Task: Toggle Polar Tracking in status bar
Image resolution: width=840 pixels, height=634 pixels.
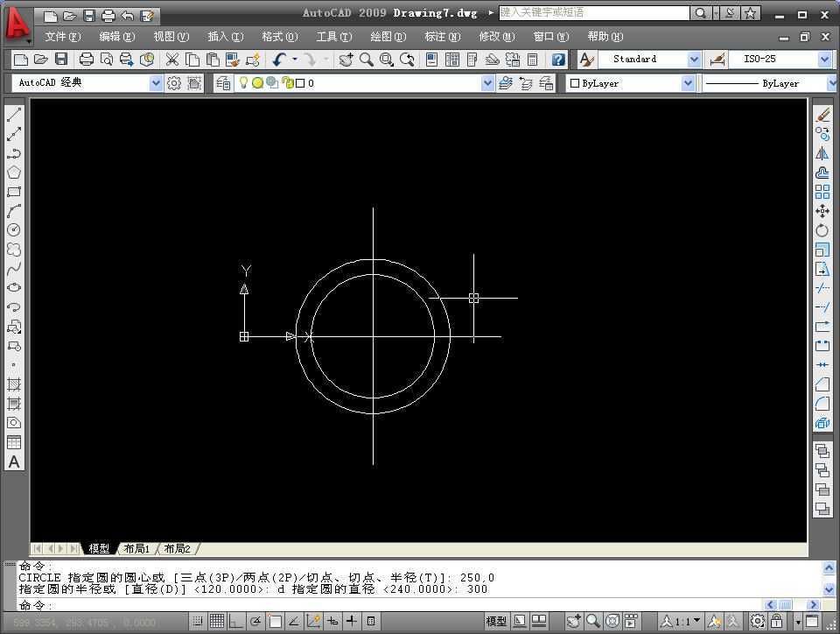Action: (255, 621)
